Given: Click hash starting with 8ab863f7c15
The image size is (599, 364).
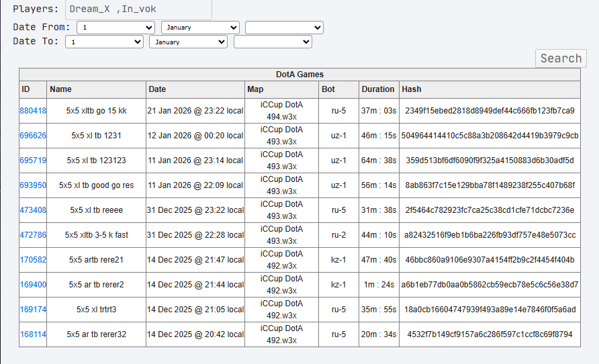Looking at the screenshot, I should click(x=490, y=185).
